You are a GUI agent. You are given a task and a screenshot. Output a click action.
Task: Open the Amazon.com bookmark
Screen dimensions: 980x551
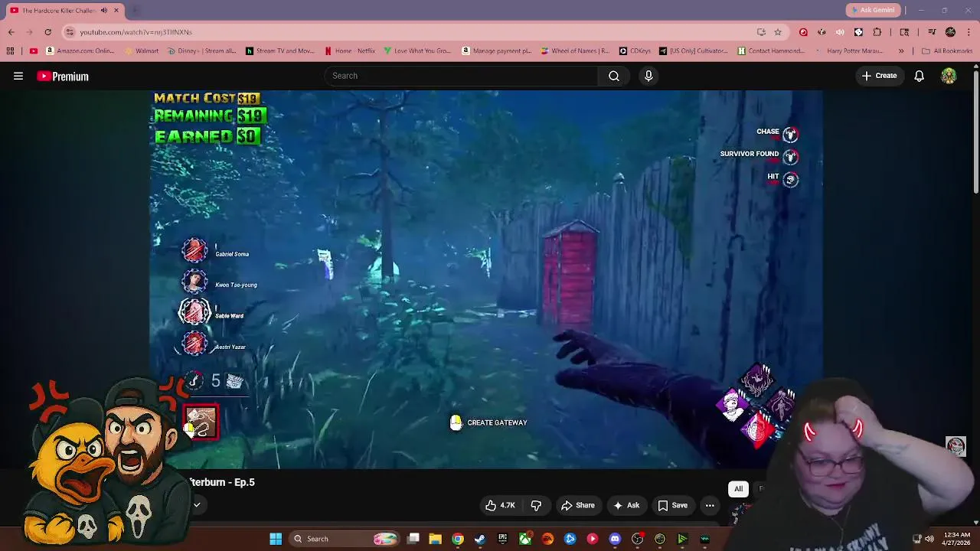point(80,51)
